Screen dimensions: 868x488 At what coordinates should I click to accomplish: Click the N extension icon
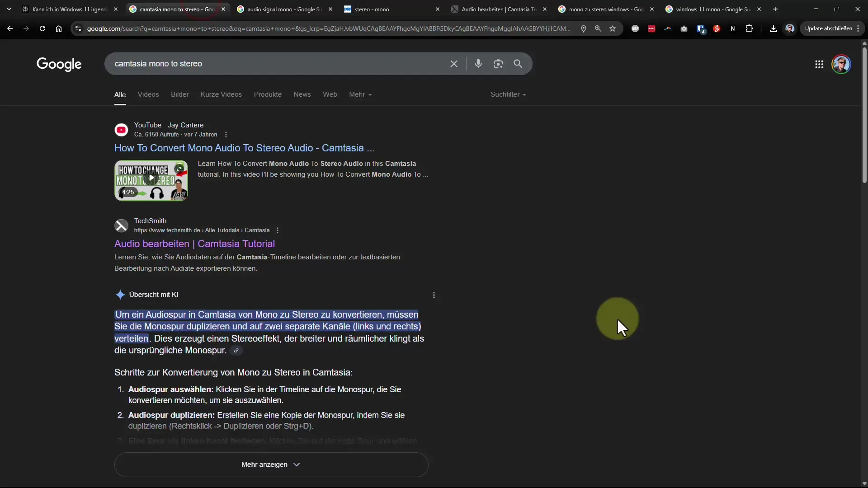pos(733,28)
